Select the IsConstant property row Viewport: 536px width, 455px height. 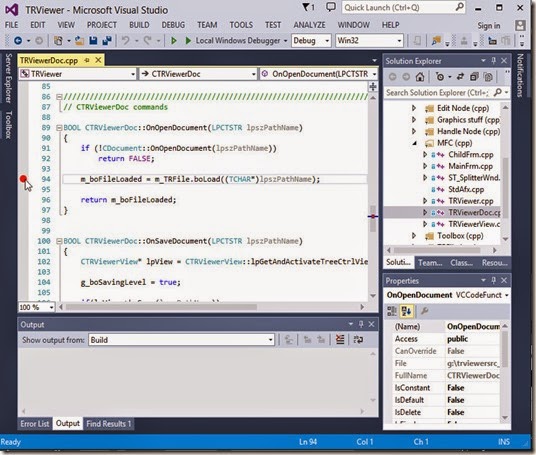446,388
